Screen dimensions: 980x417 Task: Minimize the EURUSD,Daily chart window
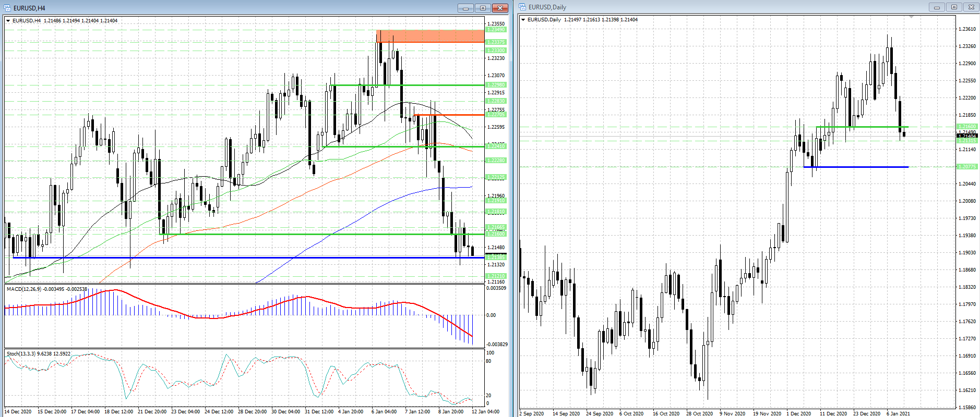[x=937, y=7]
